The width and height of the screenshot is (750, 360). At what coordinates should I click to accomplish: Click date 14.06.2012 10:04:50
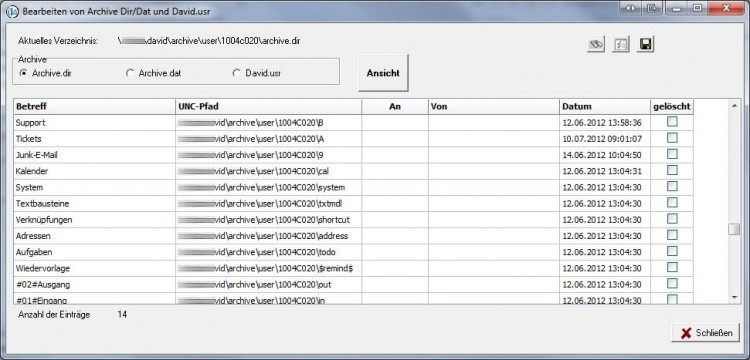click(x=602, y=155)
